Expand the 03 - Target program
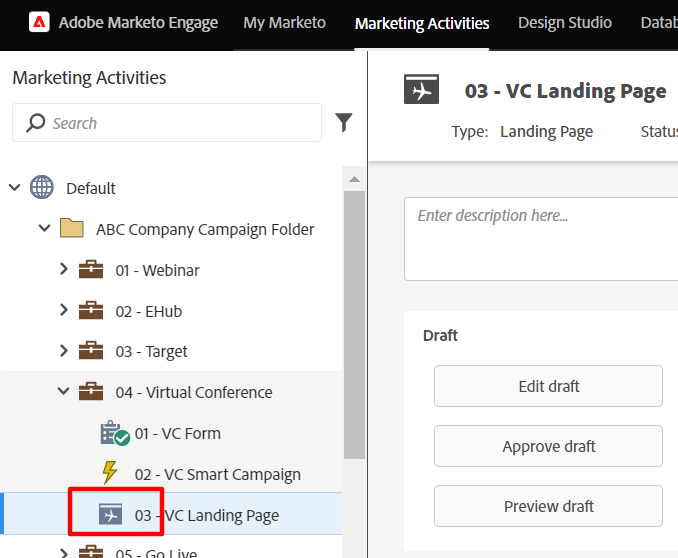 coord(64,351)
